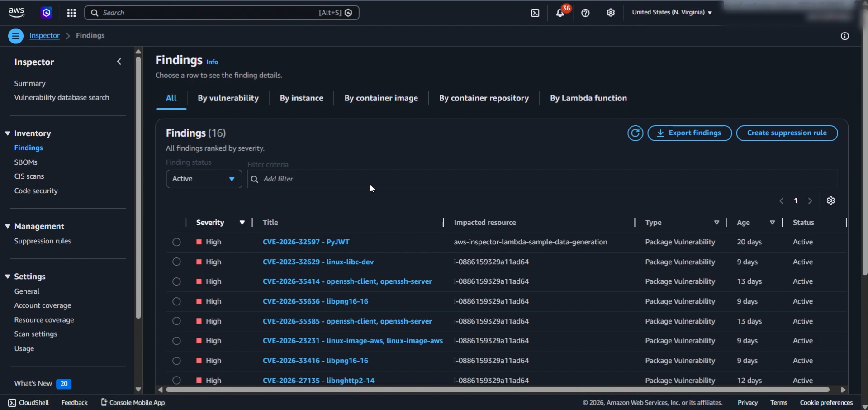Toggle the blue hamburger navigation menu
Screen dimensions: 868x410
click(16, 36)
